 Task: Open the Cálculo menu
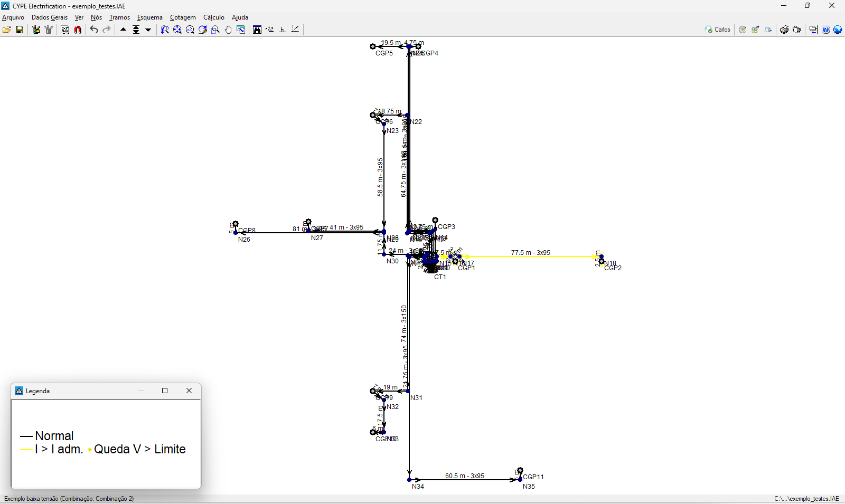pos(214,17)
